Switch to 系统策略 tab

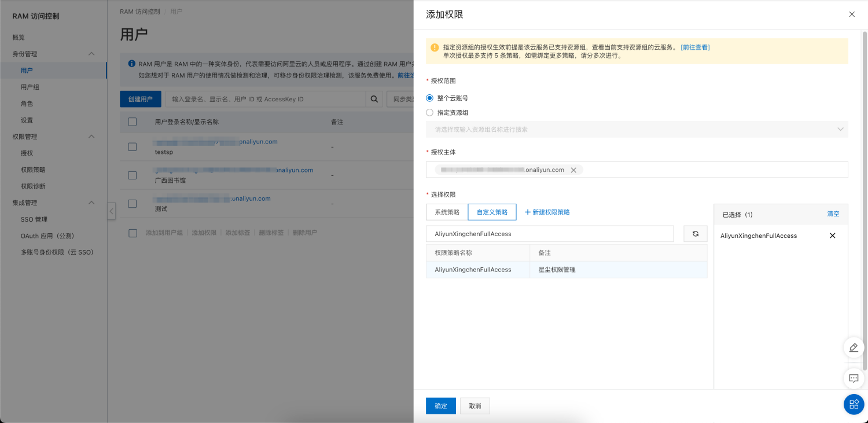point(447,212)
